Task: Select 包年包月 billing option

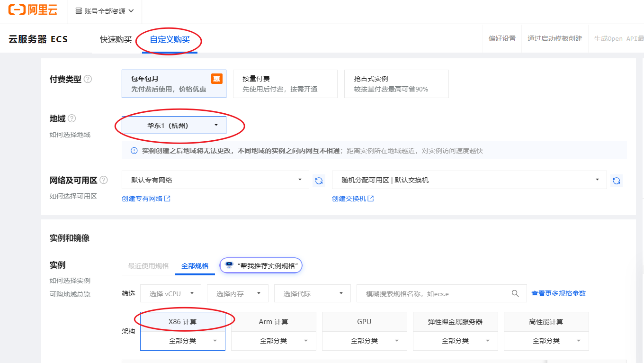Action: pyautogui.click(x=174, y=84)
